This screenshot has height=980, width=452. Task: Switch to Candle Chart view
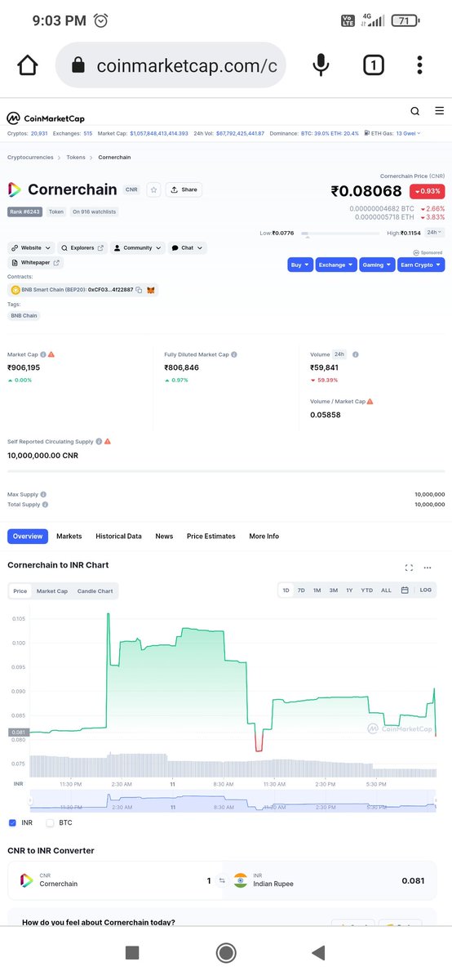click(x=95, y=590)
